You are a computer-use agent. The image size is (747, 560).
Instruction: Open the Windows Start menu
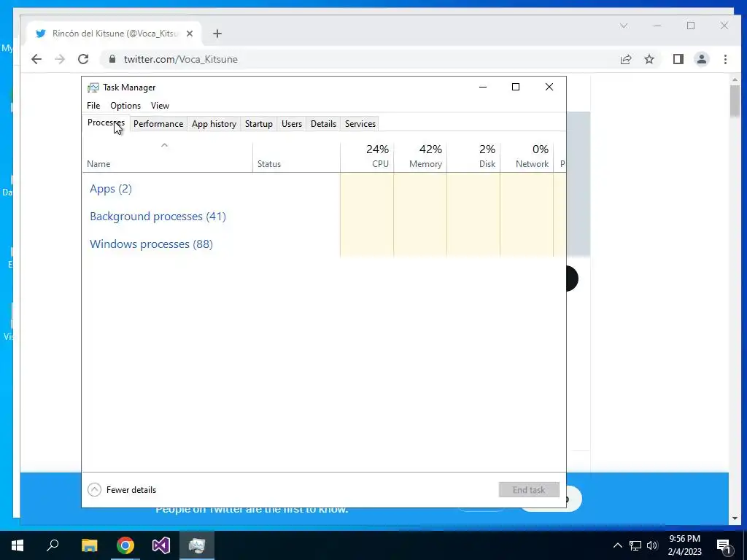click(x=18, y=545)
